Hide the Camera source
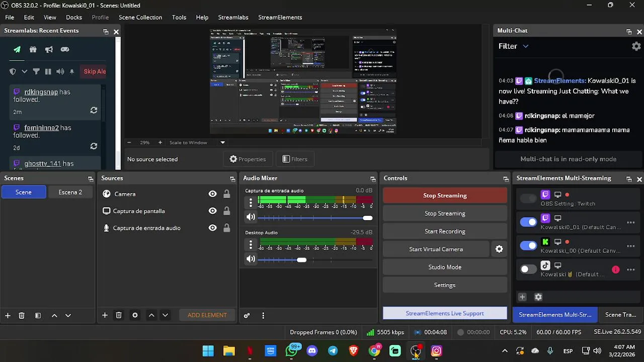The height and width of the screenshot is (362, 644). [212, 194]
